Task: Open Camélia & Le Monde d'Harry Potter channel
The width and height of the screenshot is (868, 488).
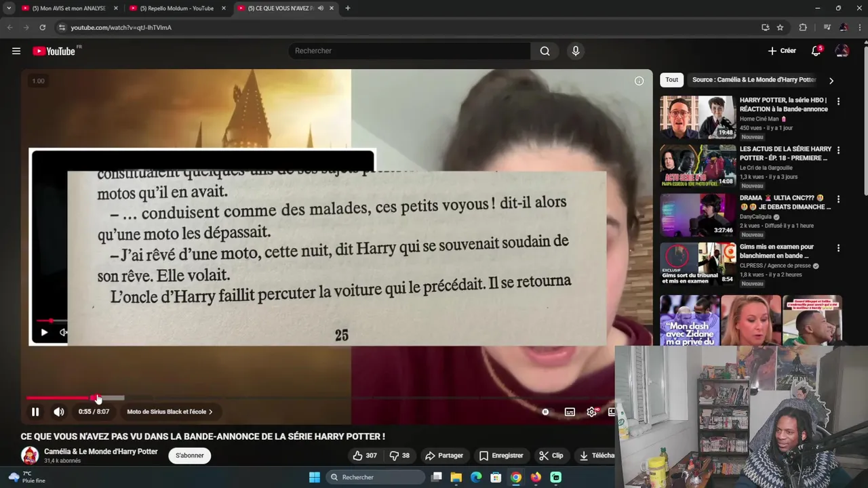Action: point(101,451)
